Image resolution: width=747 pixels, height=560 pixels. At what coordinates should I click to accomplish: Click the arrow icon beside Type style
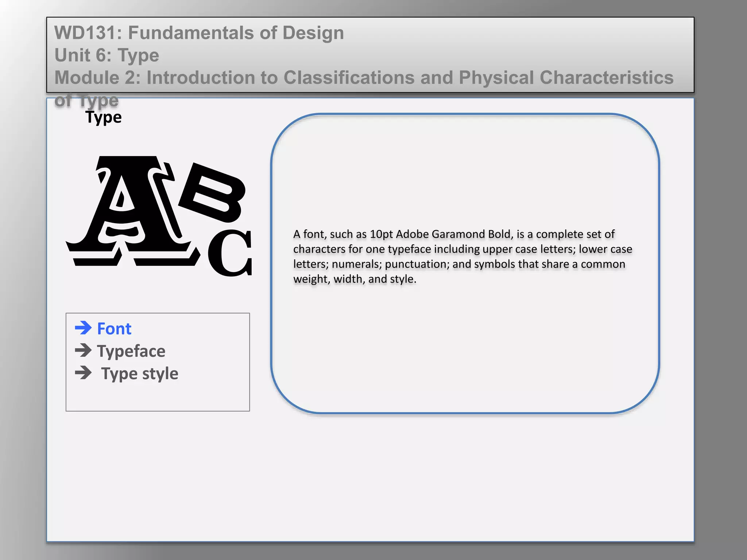(83, 373)
